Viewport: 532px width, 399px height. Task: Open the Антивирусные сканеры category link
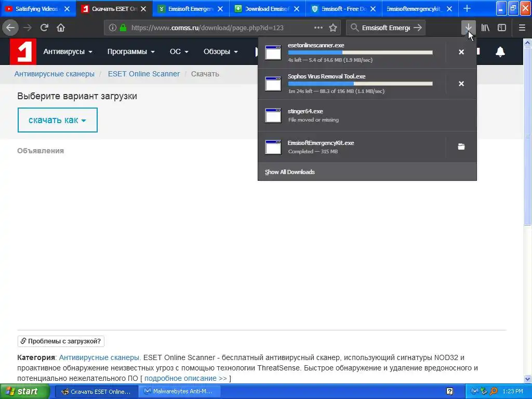(x=100, y=357)
